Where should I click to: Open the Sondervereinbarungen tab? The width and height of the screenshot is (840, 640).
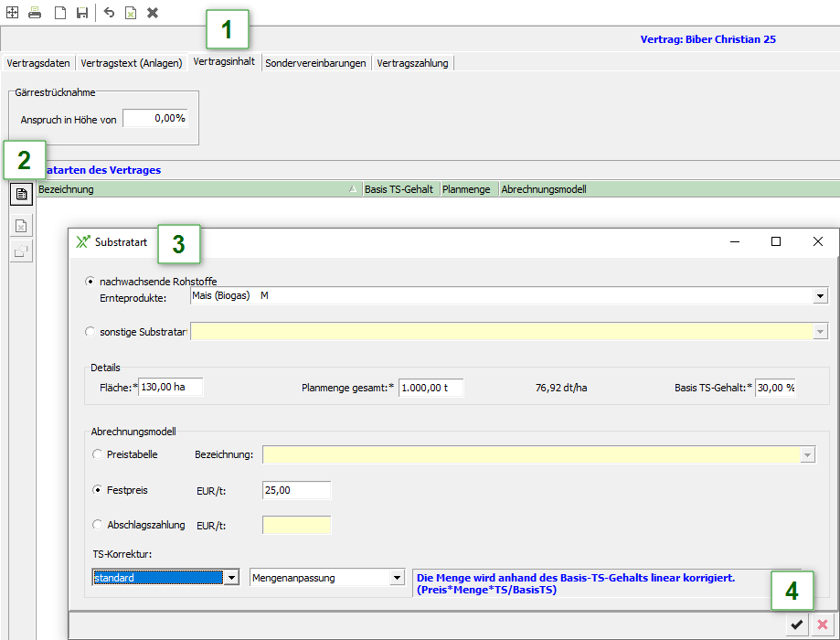(x=315, y=63)
